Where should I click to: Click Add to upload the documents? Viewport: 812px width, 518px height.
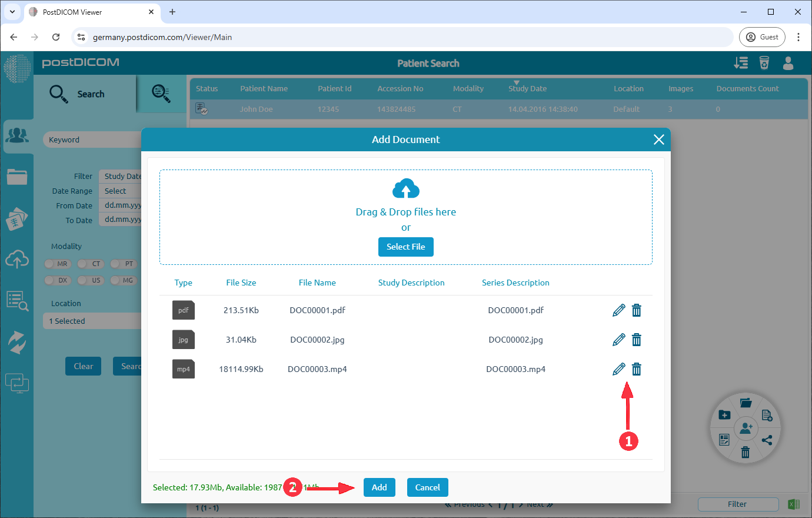[379, 487]
